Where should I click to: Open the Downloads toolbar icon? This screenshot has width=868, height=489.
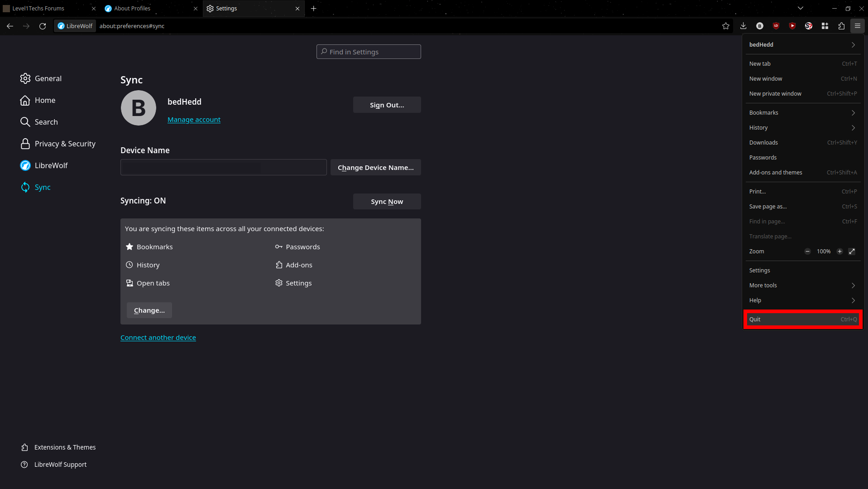[743, 26]
